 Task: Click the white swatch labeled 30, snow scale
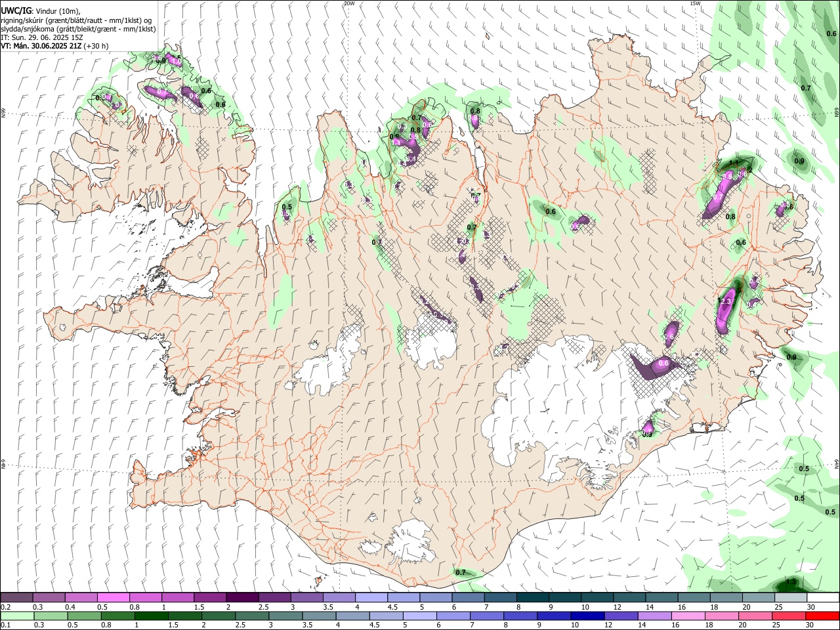(822, 597)
